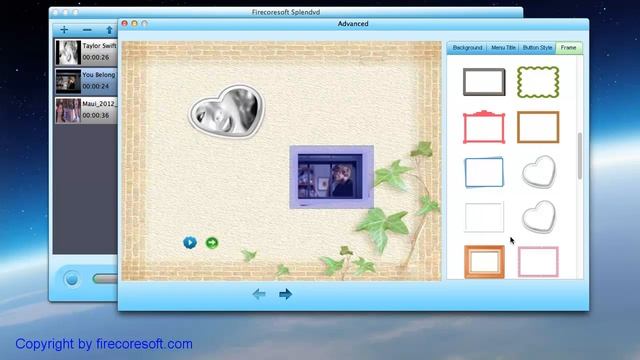640x360 pixels.
Task: Add a video with the plus icon
Action: coord(64,30)
